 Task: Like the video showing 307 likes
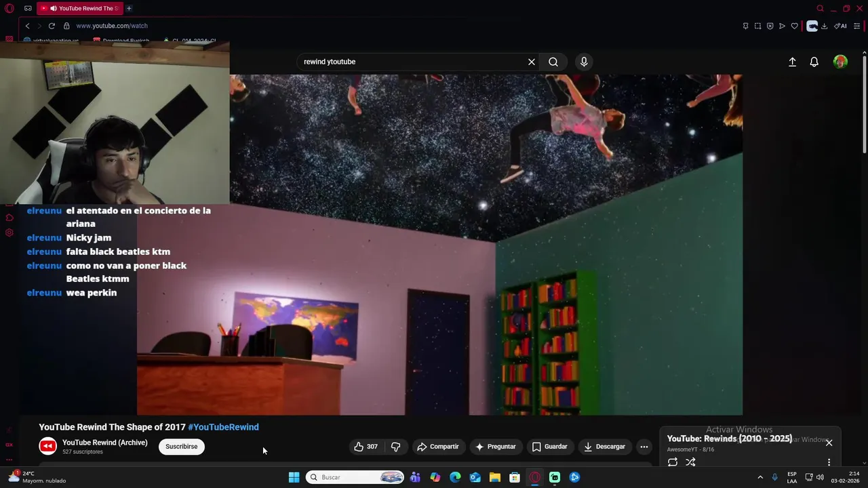(366, 447)
